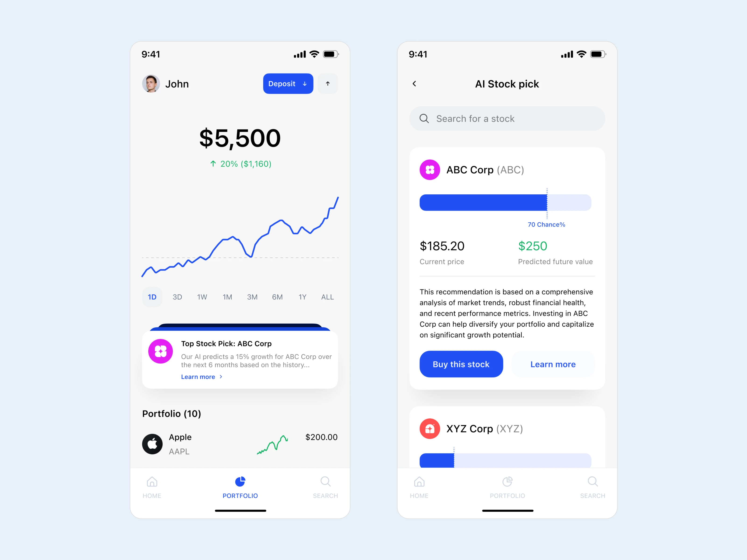Click the ABC Corp stock icon
This screenshot has width=747, height=560.
pos(429,170)
